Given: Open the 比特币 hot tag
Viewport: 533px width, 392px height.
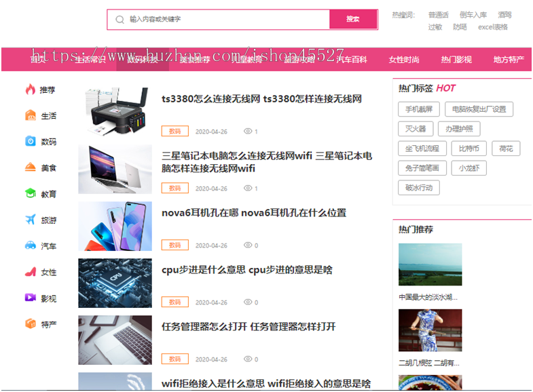Looking at the screenshot, I should pos(469,149).
